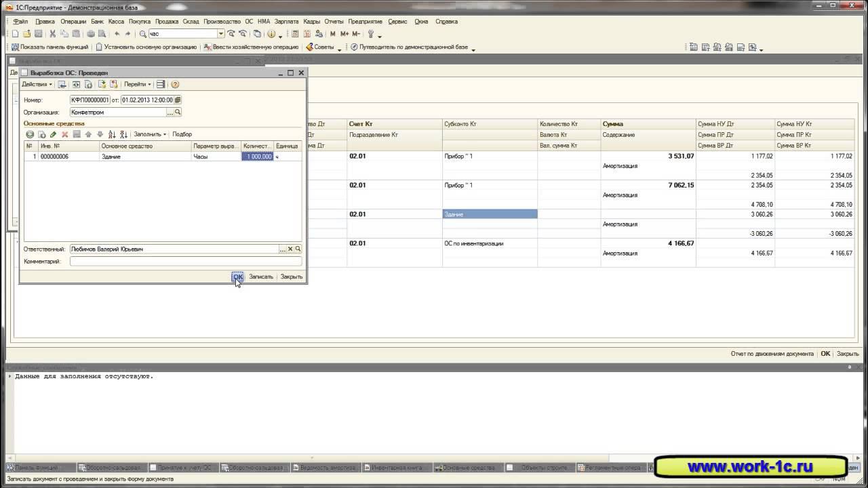Open the calculator icon in main toolbar

pos(296,34)
